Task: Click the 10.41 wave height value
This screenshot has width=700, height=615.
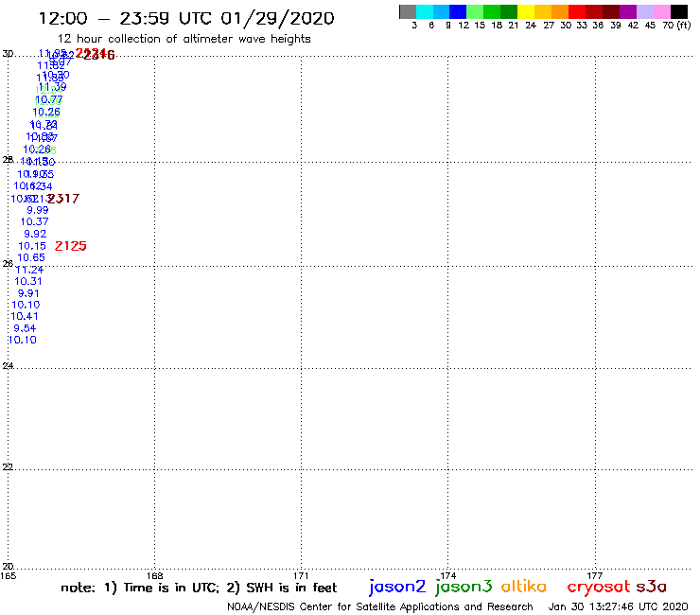Action: pyautogui.click(x=25, y=316)
